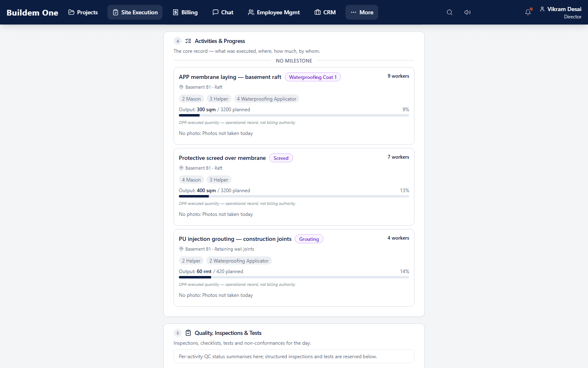Click the NO MILESTONE label
This screenshot has height=368, width=588.
point(294,61)
